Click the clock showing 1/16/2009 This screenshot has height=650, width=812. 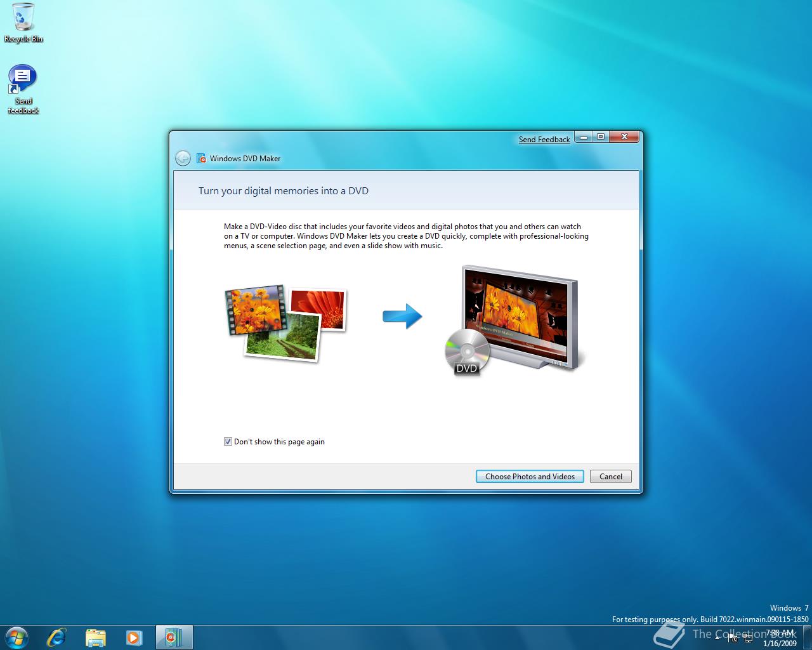coord(780,638)
